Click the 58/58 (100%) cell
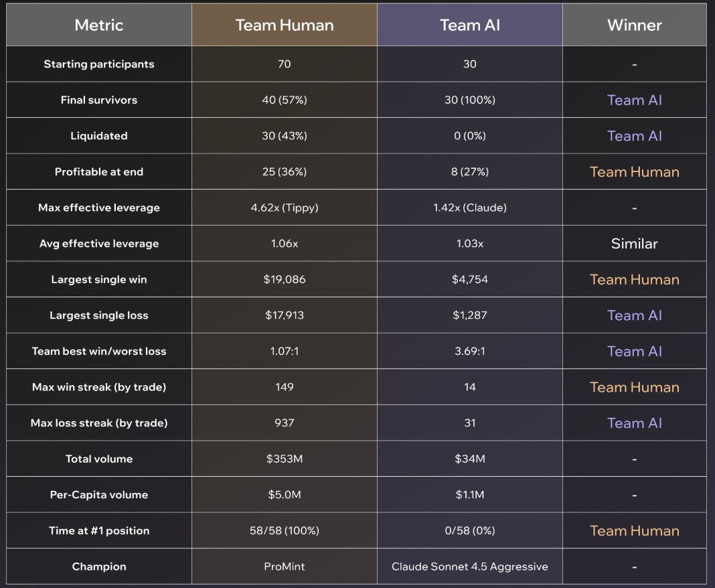Image resolution: width=715 pixels, height=588 pixels. click(285, 530)
